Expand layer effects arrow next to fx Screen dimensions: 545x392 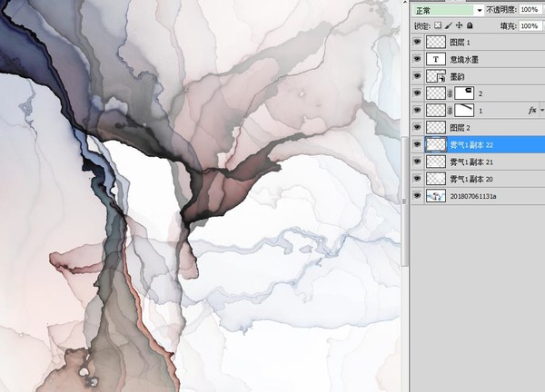pyautogui.click(x=541, y=111)
